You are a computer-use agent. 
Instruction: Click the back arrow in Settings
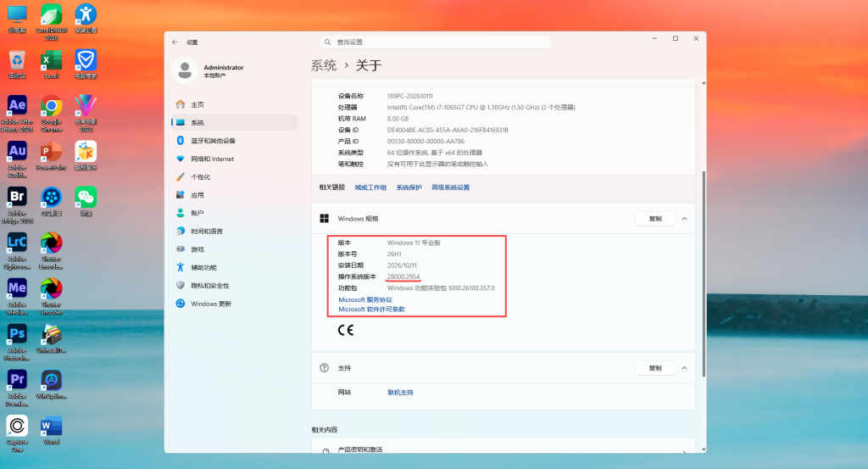pyautogui.click(x=175, y=42)
